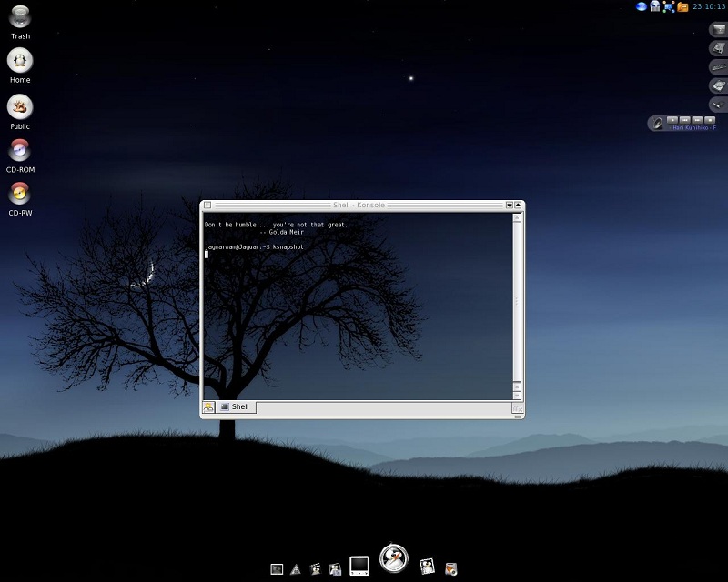728x582 pixels.
Task: Click the blue globe tray icon
Action: click(642, 6)
